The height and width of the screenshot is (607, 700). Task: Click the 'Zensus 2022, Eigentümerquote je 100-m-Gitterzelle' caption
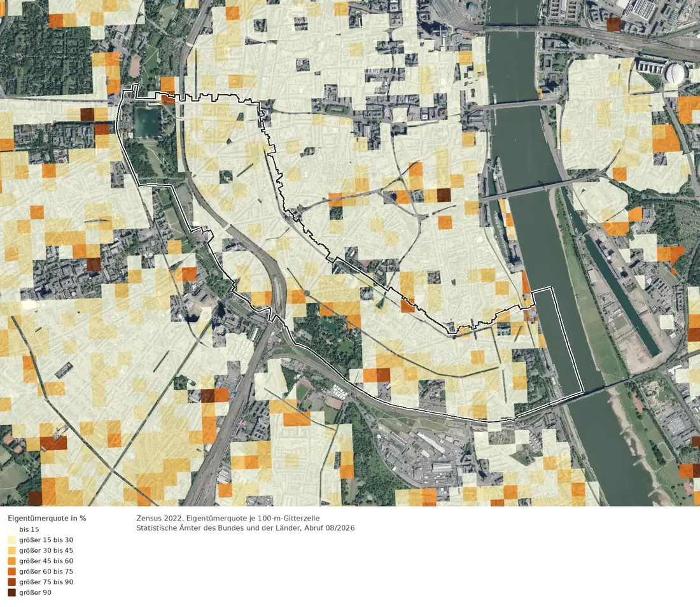point(228,519)
